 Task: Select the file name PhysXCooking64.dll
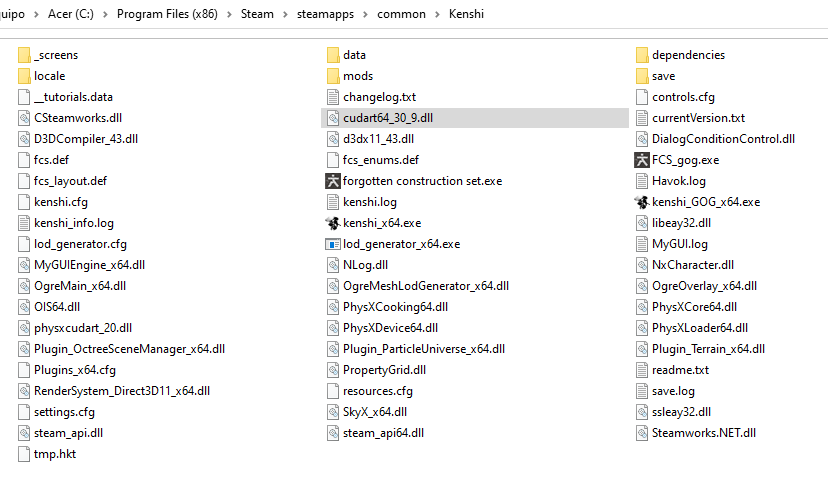(396, 307)
